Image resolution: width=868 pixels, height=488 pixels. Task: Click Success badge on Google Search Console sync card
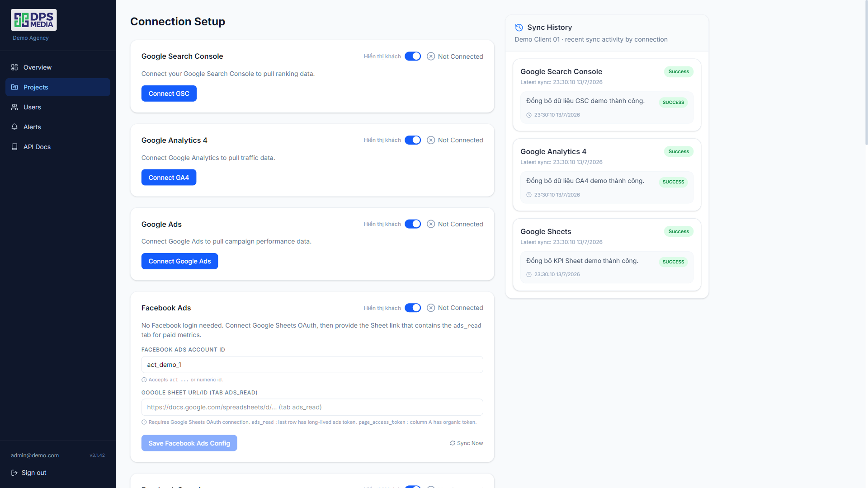(679, 72)
